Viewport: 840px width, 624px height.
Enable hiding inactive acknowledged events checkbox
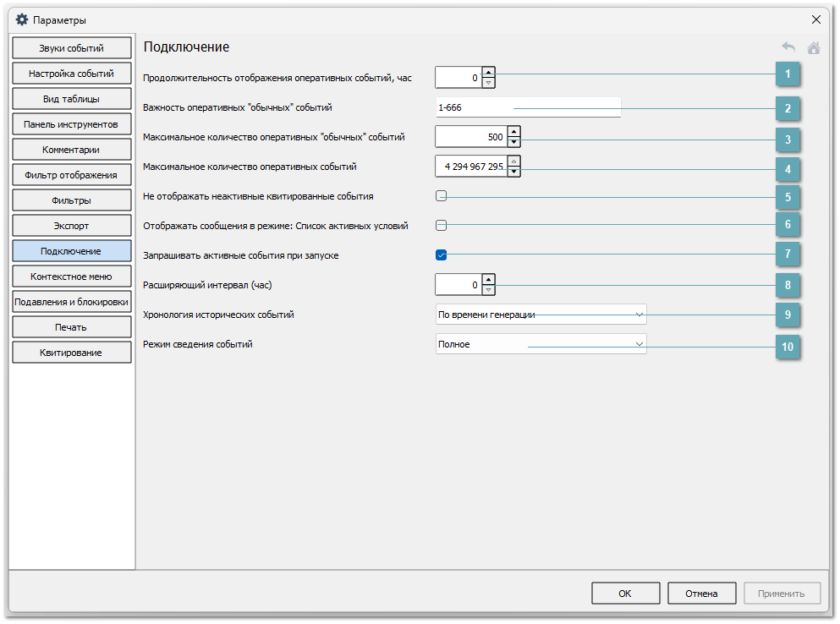pyautogui.click(x=441, y=196)
